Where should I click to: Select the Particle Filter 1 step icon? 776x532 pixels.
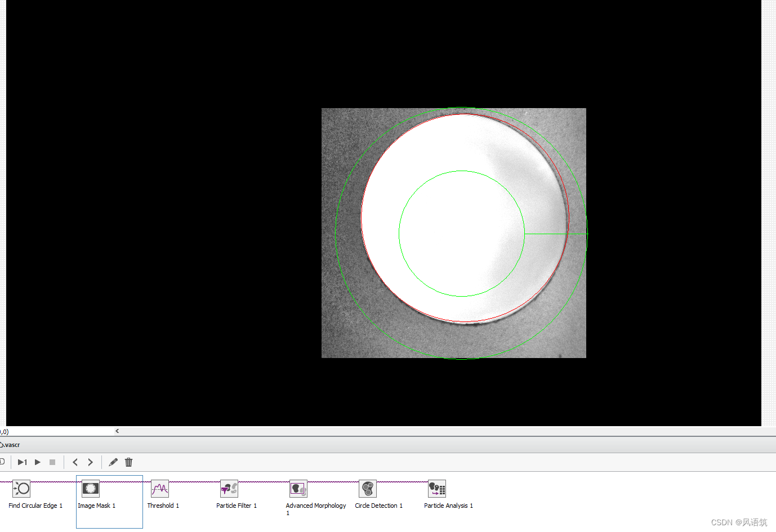pos(229,489)
